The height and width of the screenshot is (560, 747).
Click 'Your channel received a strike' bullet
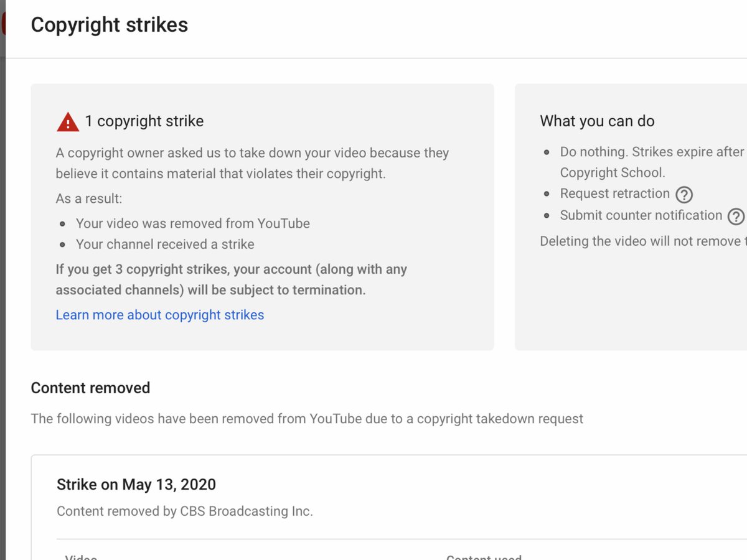pos(165,245)
